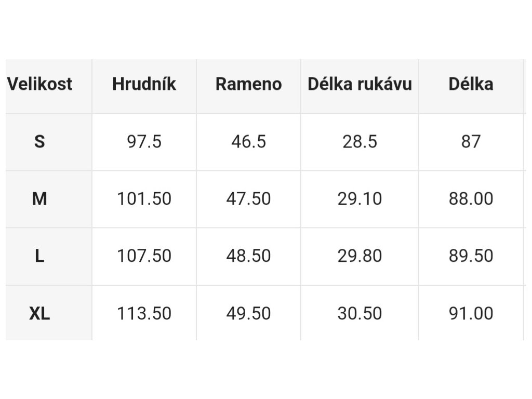The image size is (532, 399).
Task: Click the Délka column header
Action: pos(471,84)
